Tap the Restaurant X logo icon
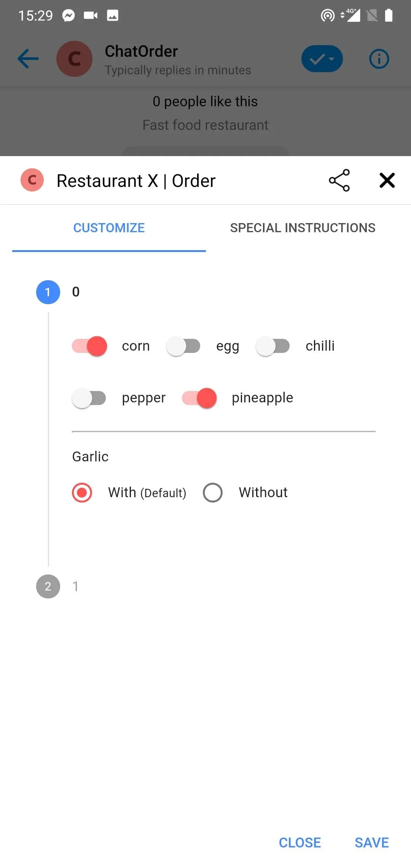Viewport: 411px width, 868px height. (x=32, y=180)
